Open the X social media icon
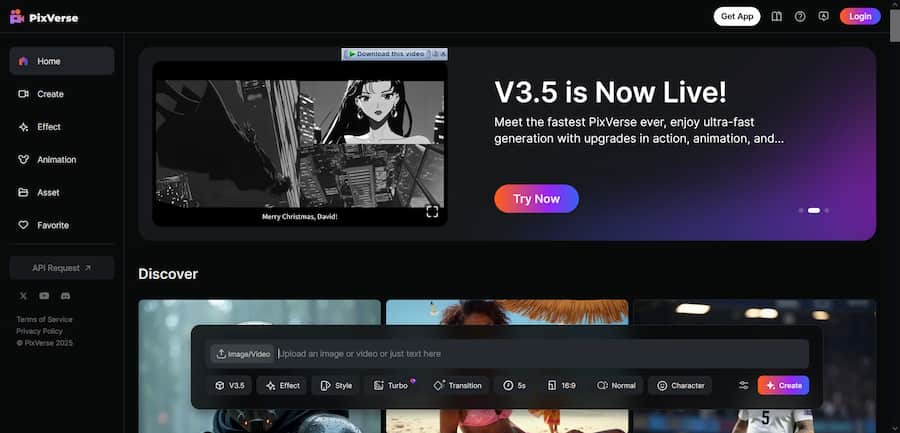 pyautogui.click(x=23, y=296)
